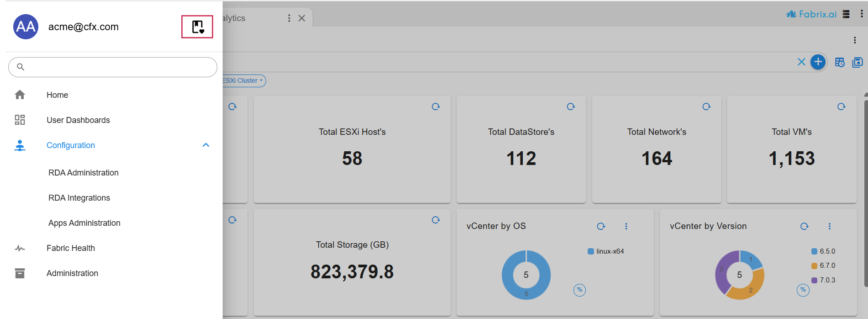
Task: Toggle percent view on vCenter by Version
Action: point(803,290)
